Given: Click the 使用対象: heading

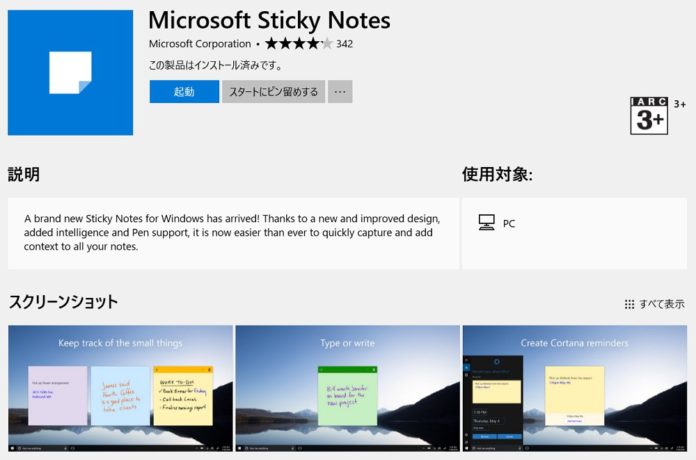Looking at the screenshot, I should click(x=497, y=174).
